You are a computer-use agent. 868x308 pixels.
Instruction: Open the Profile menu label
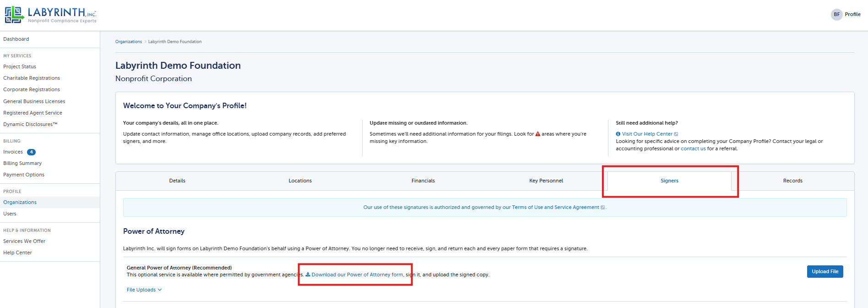[x=852, y=14]
